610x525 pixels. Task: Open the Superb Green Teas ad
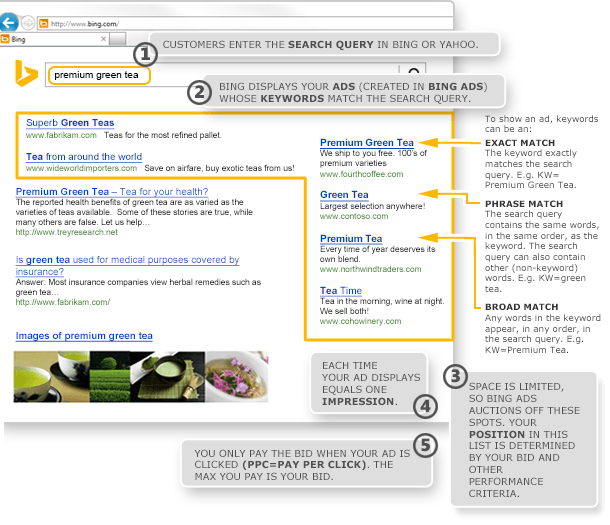[x=70, y=123]
